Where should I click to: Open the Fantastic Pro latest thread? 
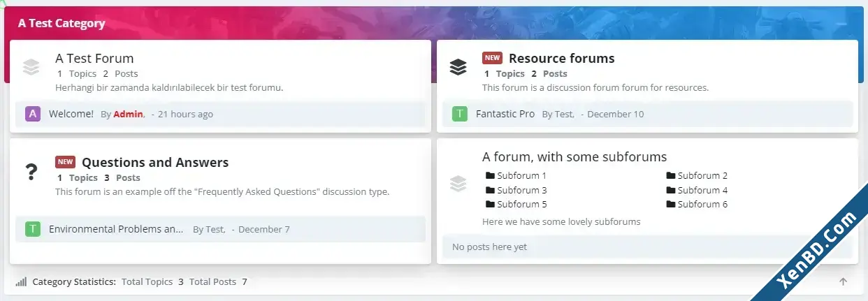click(x=505, y=114)
